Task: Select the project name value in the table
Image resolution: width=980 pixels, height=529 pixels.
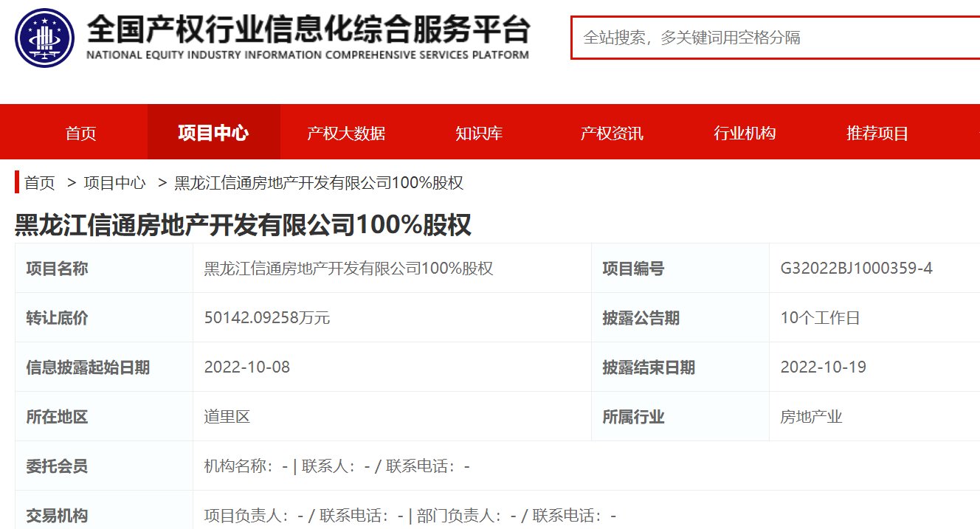Action: [x=348, y=269]
